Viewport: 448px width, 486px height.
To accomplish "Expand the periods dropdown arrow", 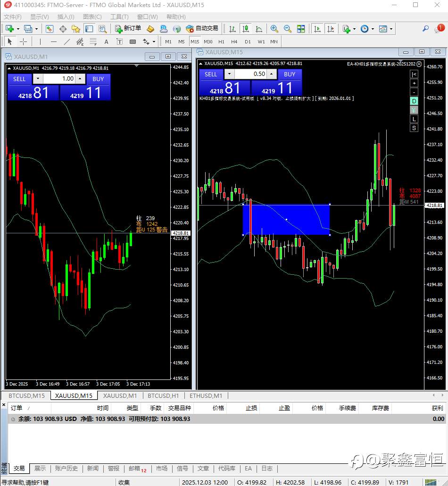I will pyautogui.click(x=373, y=29).
